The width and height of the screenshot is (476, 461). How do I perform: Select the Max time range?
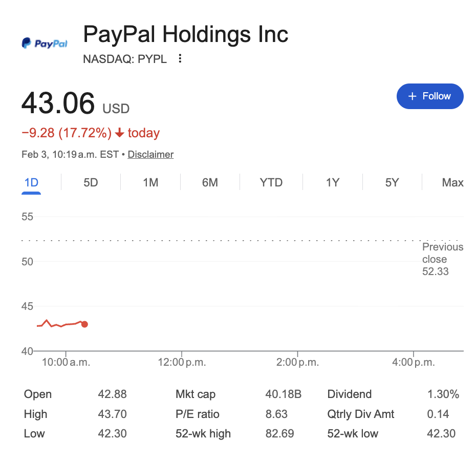[452, 182]
